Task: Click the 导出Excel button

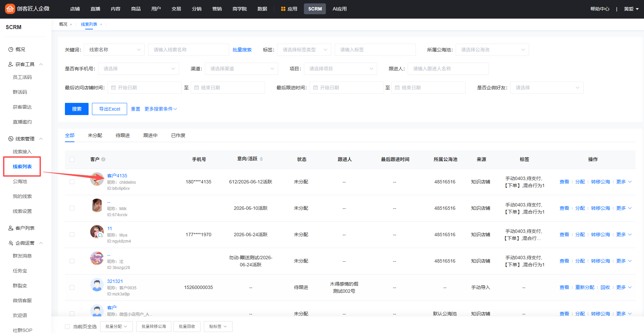Action: coord(110,109)
